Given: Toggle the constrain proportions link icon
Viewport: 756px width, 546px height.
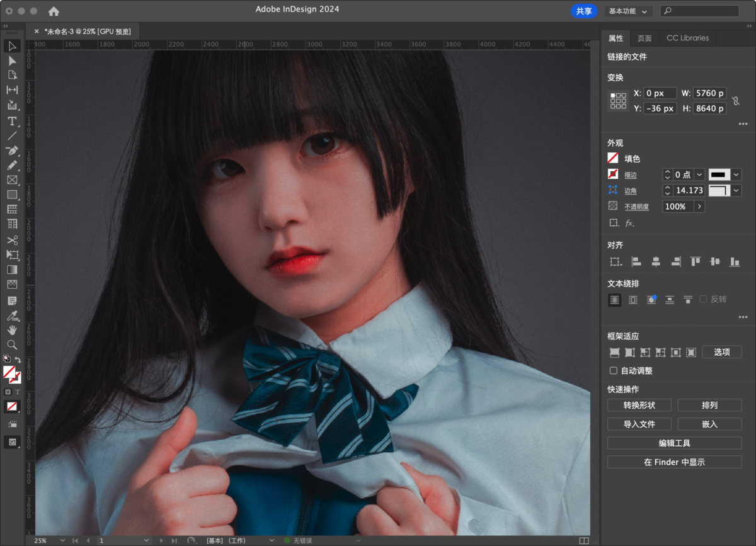Looking at the screenshot, I should tap(735, 101).
